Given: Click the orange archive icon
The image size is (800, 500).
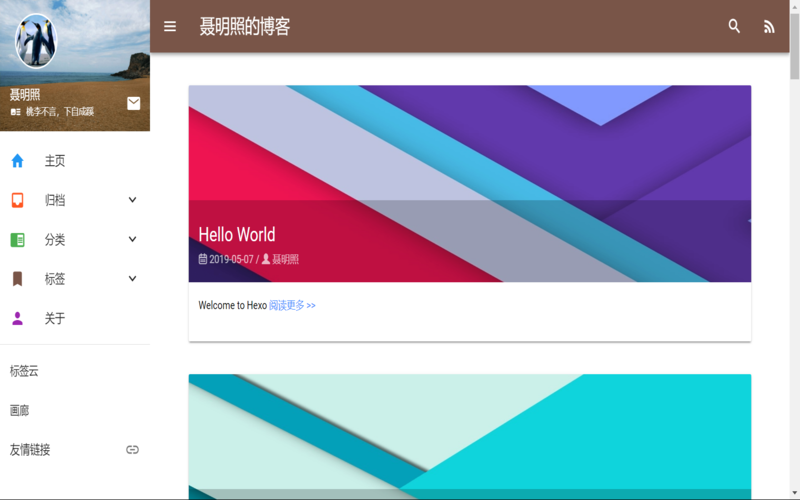Looking at the screenshot, I should point(17,200).
